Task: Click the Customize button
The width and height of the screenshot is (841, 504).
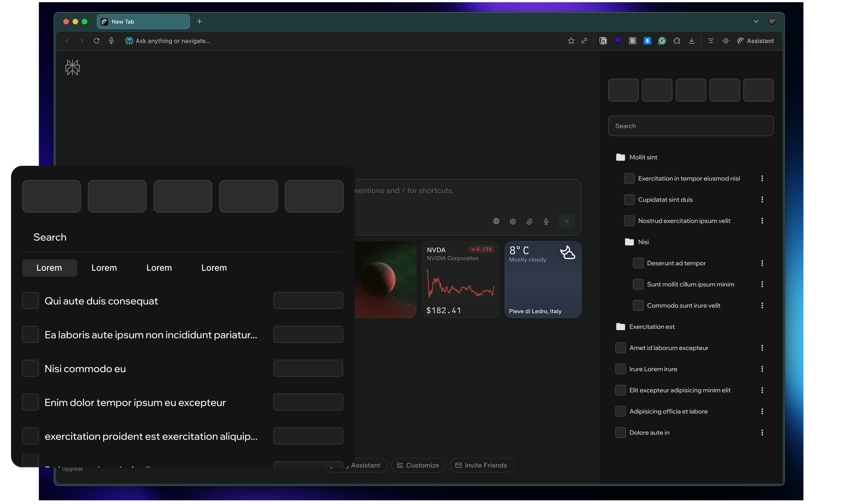Action: click(418, 465)
